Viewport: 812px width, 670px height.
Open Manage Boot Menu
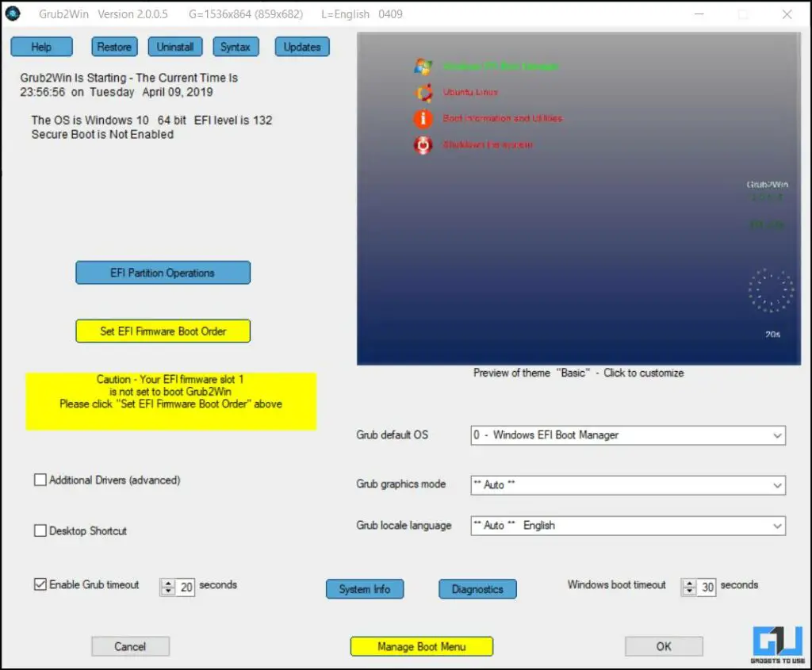coord(421,646)
